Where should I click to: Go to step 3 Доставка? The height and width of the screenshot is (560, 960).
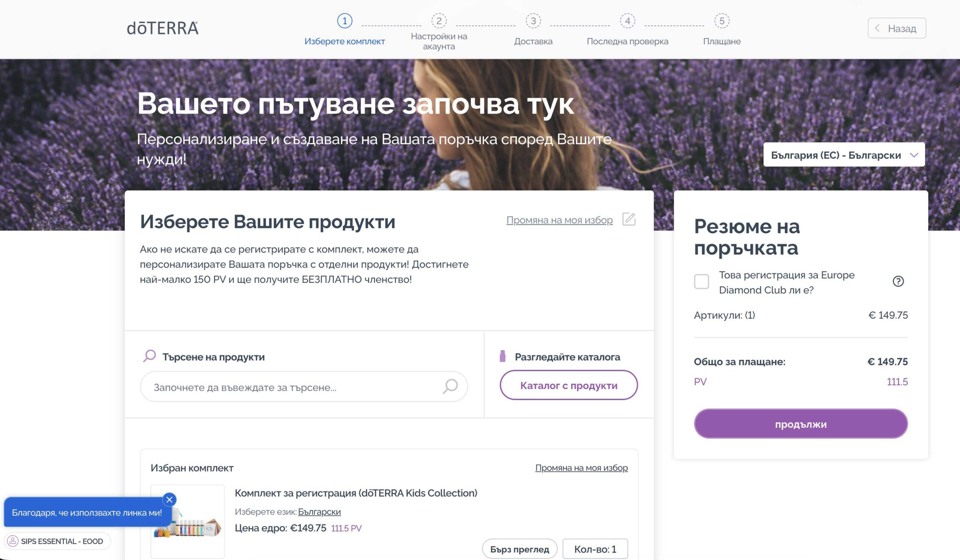[533, 30]
